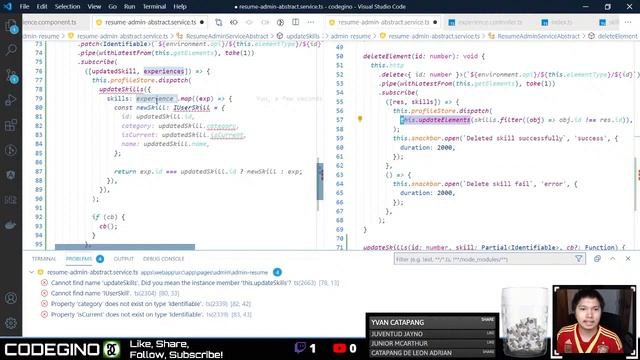Image resolution: width=640 pixels, height=360 pixels.
Task: Open the Docker view in activity bar
Action: point(11,225)
